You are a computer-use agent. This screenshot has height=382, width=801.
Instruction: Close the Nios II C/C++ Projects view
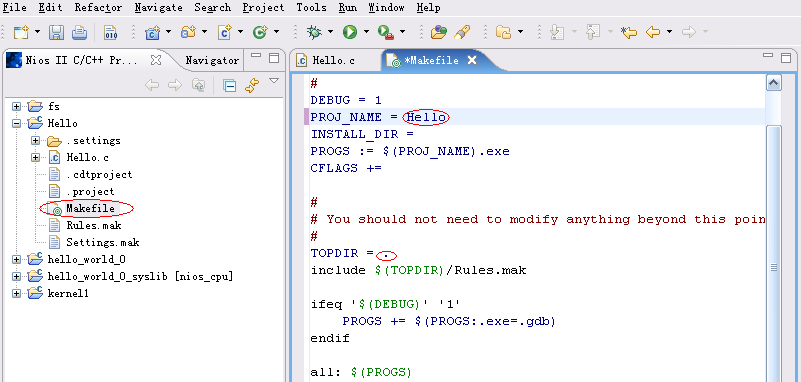coord(156,60)
